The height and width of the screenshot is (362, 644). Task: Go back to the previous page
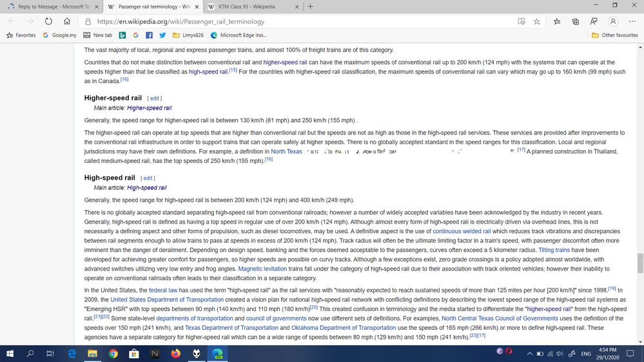point(12,21)
